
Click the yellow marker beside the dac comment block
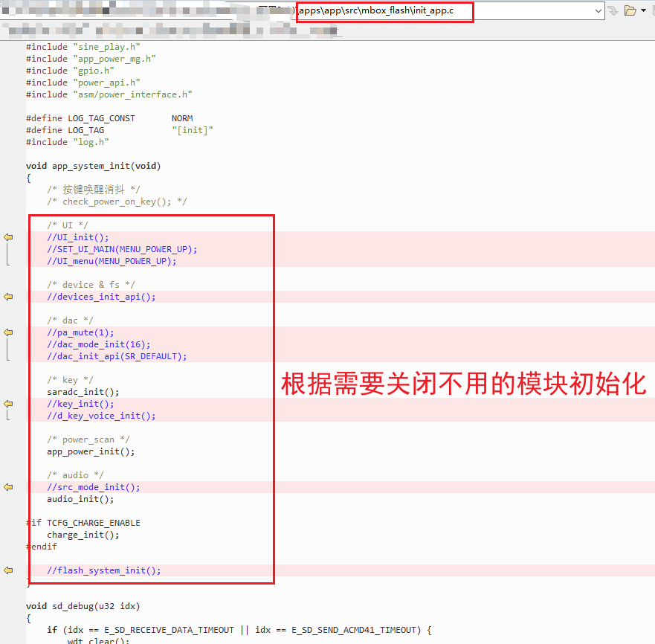click(7, 332)
